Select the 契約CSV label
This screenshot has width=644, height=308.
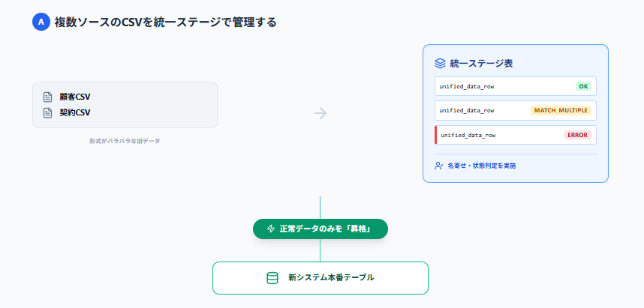(75, 113)
